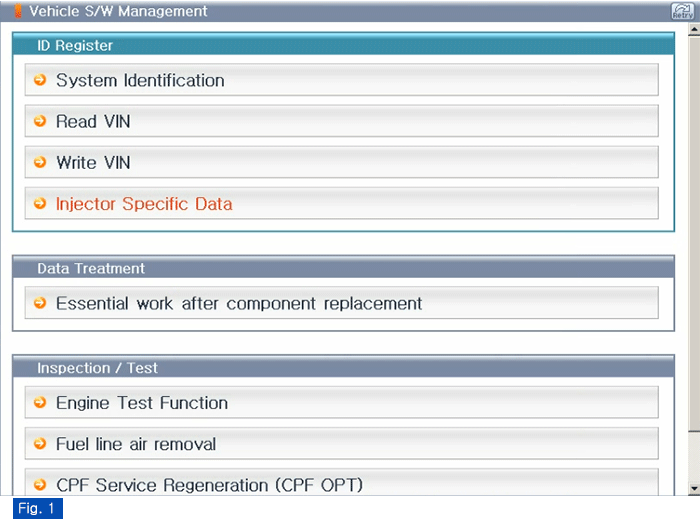Image resolution: width=700 pixels, height=520 pixels.
Task: Click the Retry icon in title bar
Action: [x=683, y=11]
